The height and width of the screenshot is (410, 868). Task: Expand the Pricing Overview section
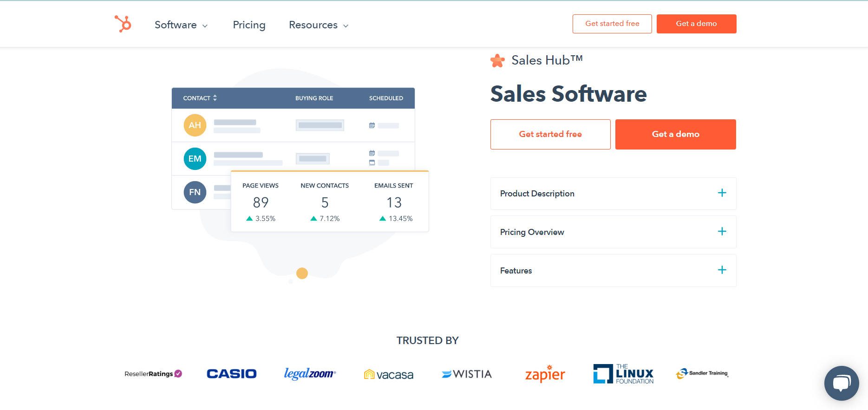[613, 232]
